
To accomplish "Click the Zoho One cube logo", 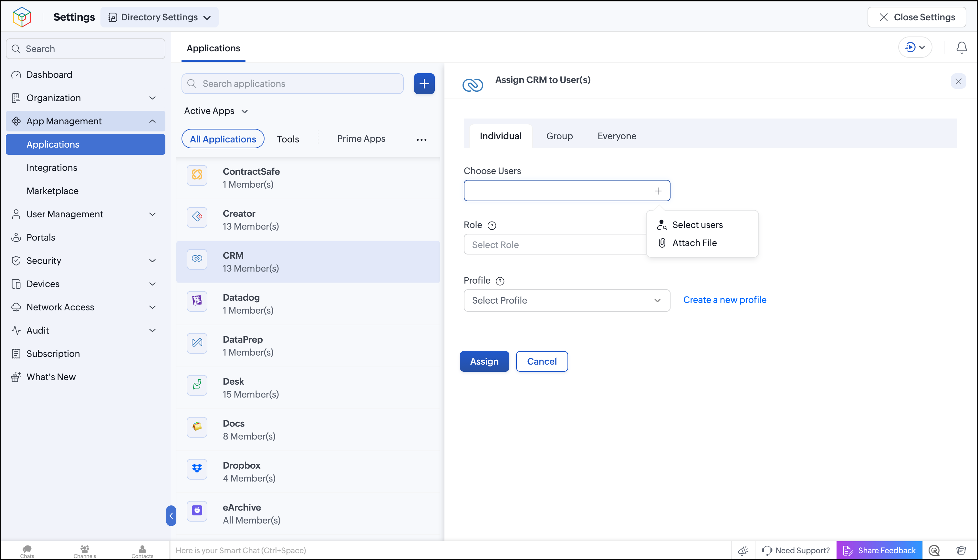I will 22,17.
